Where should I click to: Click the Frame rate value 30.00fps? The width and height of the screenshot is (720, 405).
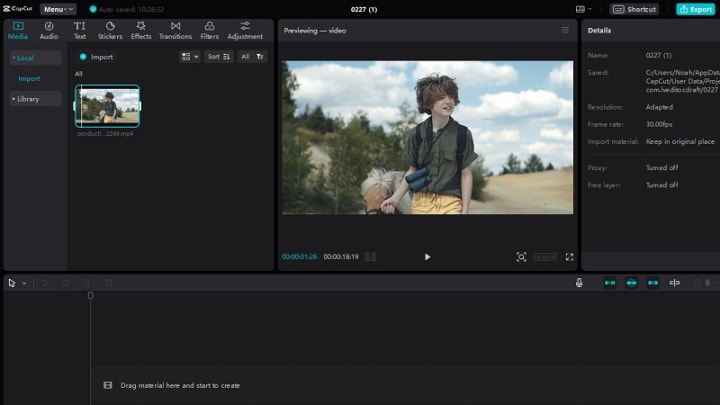(659, 124)
